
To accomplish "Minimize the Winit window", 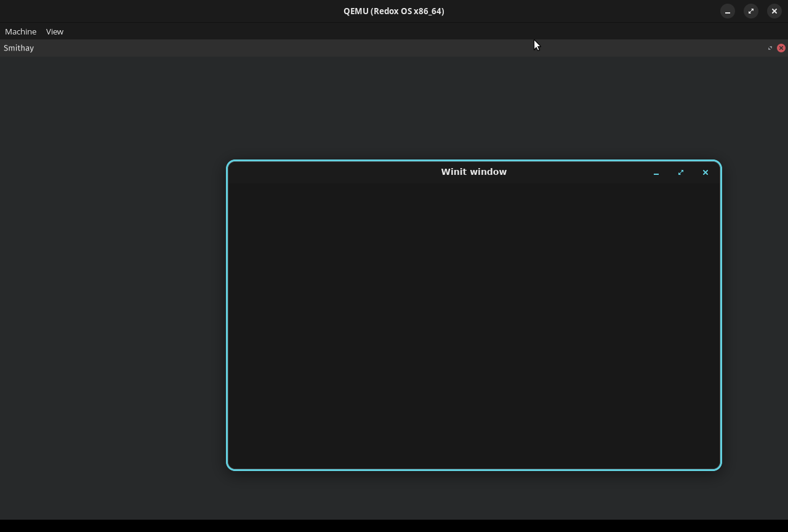I will point(656,172).
